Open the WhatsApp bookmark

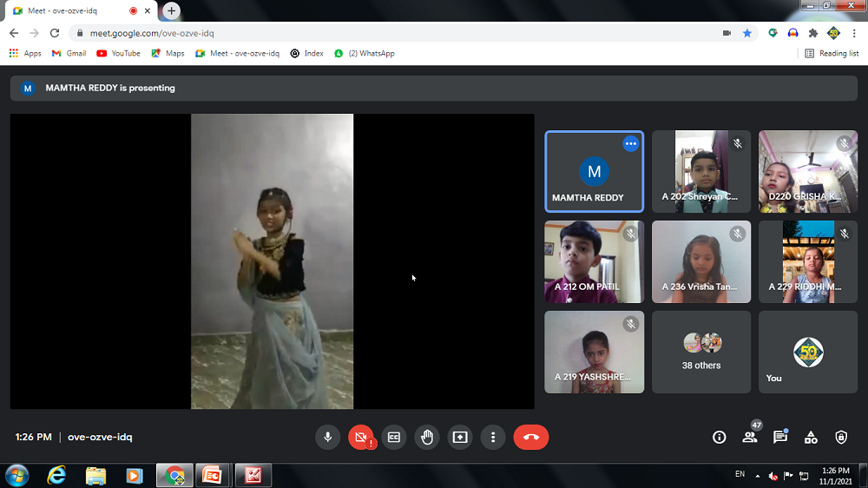(365, 53)
